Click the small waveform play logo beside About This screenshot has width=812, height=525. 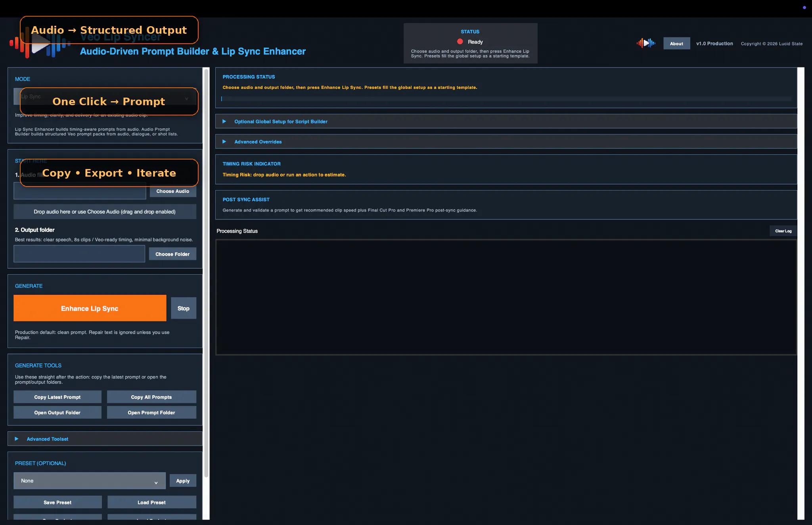(646, 43)
